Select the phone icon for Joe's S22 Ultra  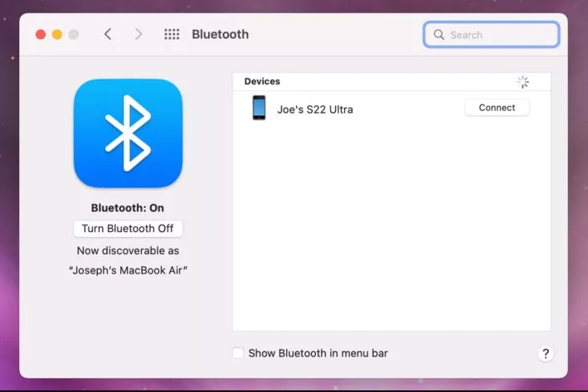pos(259,108)
